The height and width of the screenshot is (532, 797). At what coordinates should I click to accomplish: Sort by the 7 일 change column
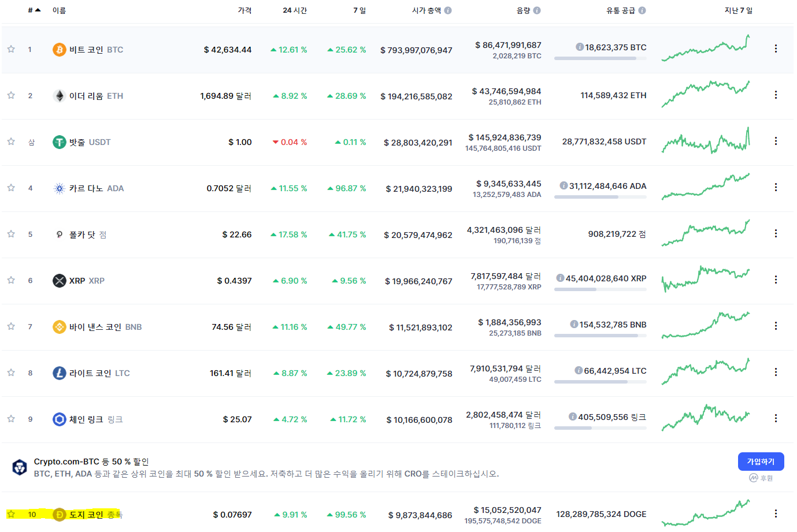point(359,10)
